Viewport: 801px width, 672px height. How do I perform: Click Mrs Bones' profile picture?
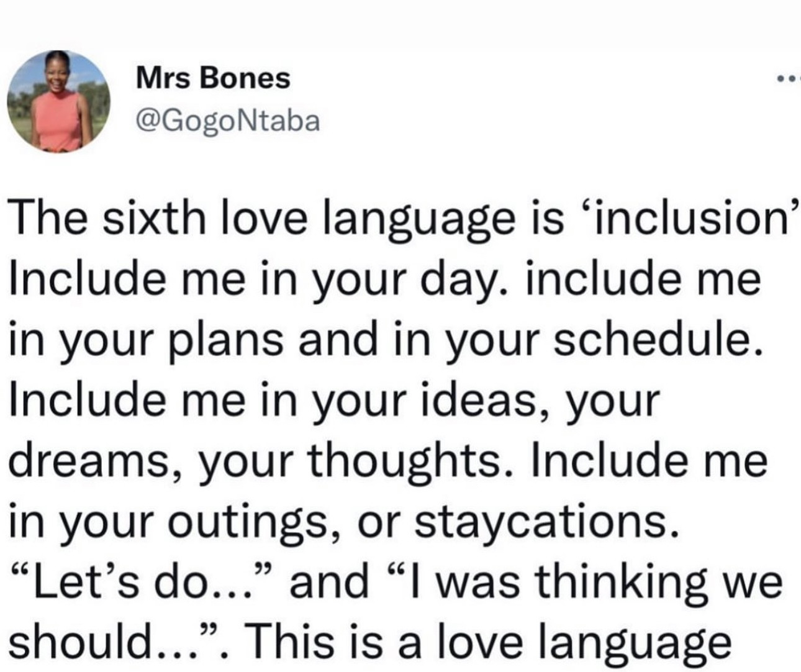[x=58, y=101]
